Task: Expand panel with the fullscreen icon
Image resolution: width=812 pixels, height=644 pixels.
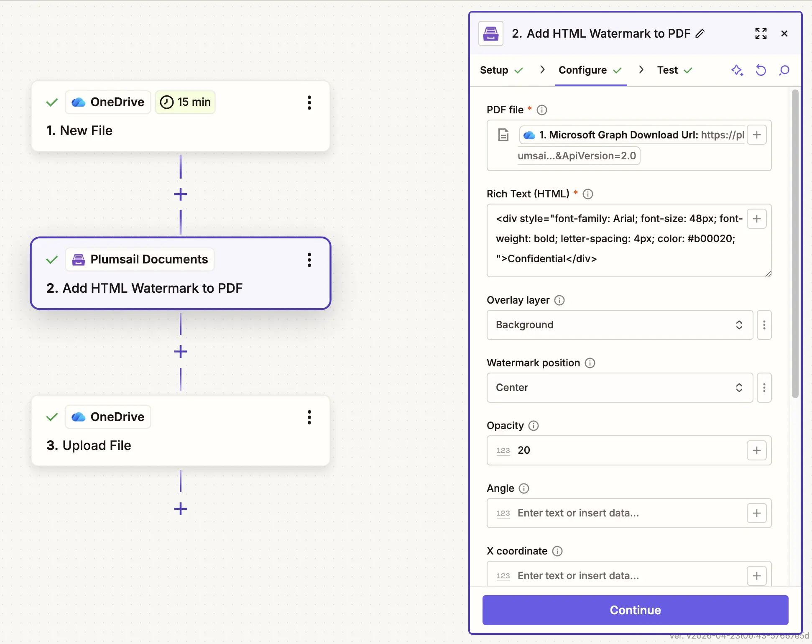Action: [x=761, y=33]
